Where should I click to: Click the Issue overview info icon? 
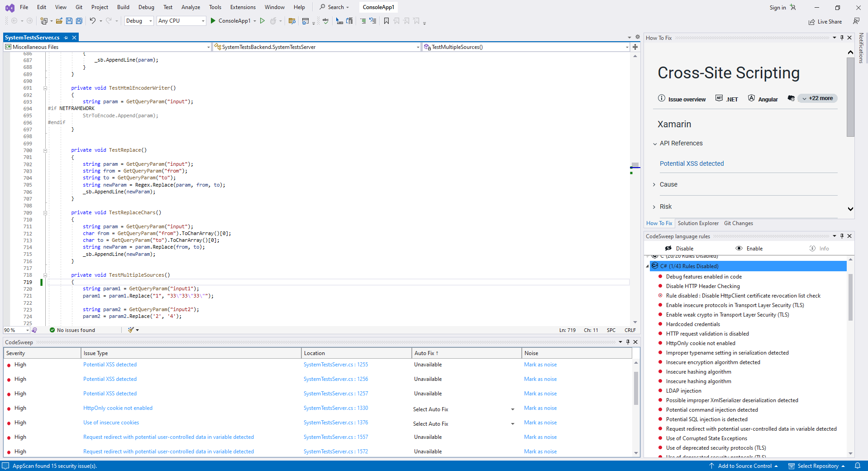[x=662, y=98]
